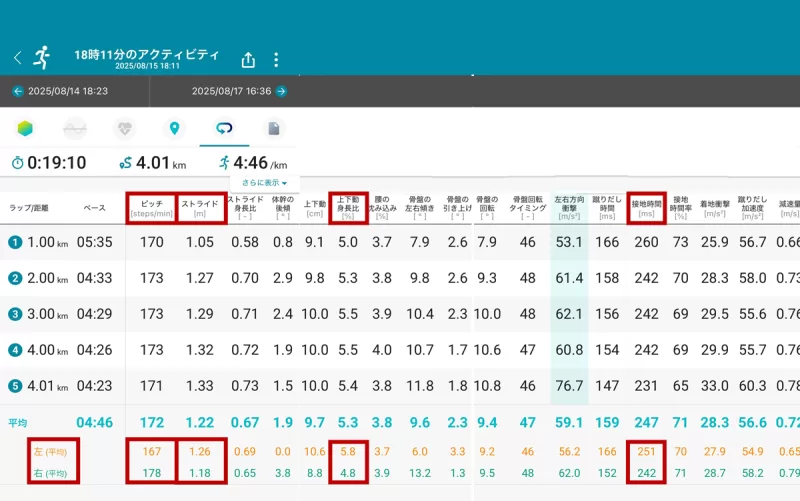Click the left contact time 251
The height and width of the screenshot is (501, 800).
646,452
